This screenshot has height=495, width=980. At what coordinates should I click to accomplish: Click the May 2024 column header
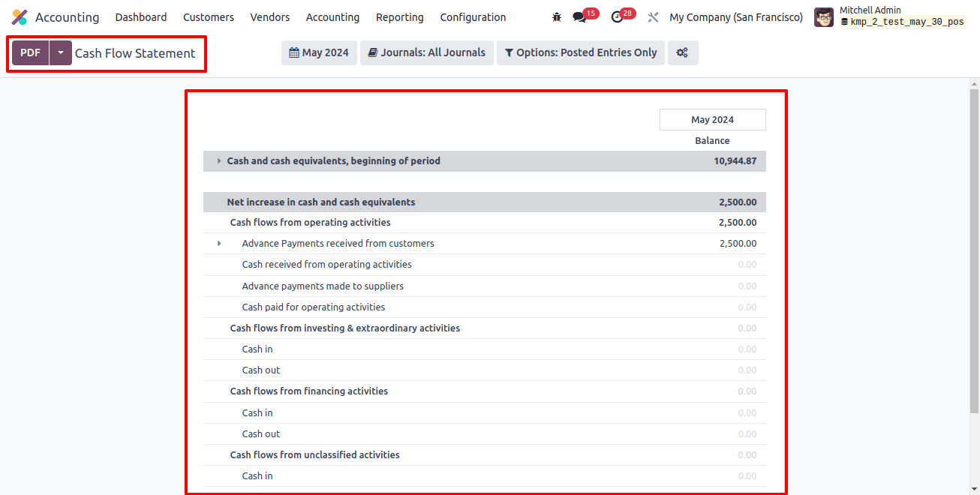point(712,120)
